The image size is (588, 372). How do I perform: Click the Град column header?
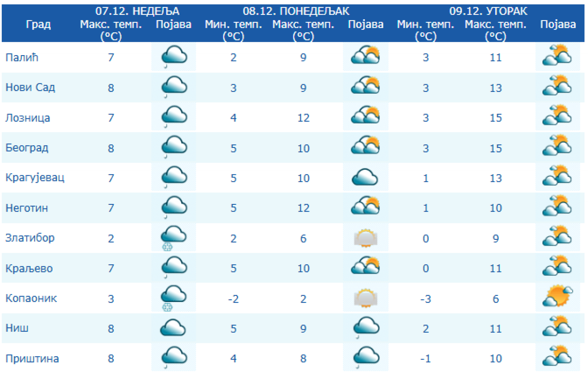[38, 24]
